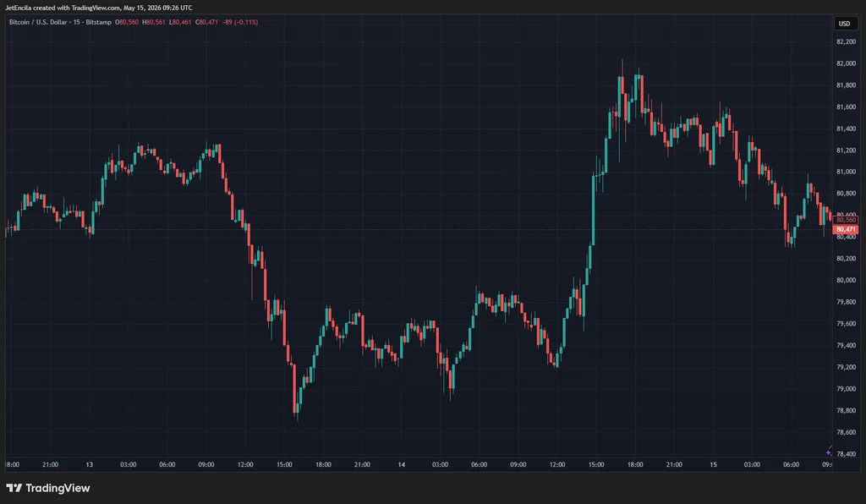This screenshot has width=866, height=504.
Task: Click the 79,000 price axis label
Action: coord(846,389)
